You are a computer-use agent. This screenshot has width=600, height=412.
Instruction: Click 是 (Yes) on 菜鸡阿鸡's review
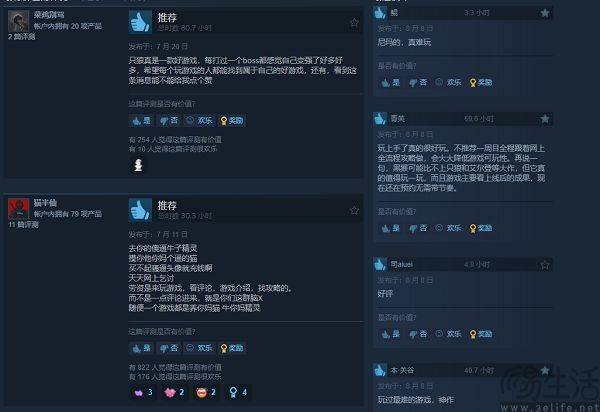142,121
